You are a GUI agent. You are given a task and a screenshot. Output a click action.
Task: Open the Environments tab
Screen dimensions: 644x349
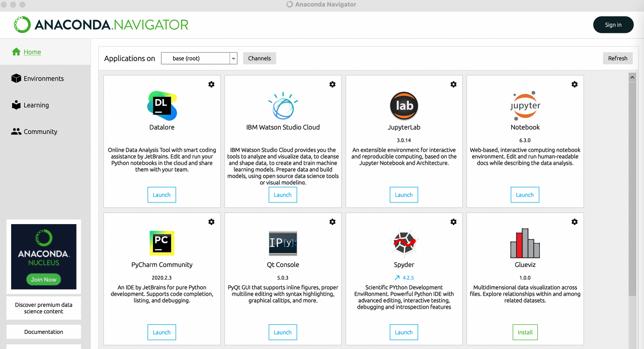coord(44,79)
